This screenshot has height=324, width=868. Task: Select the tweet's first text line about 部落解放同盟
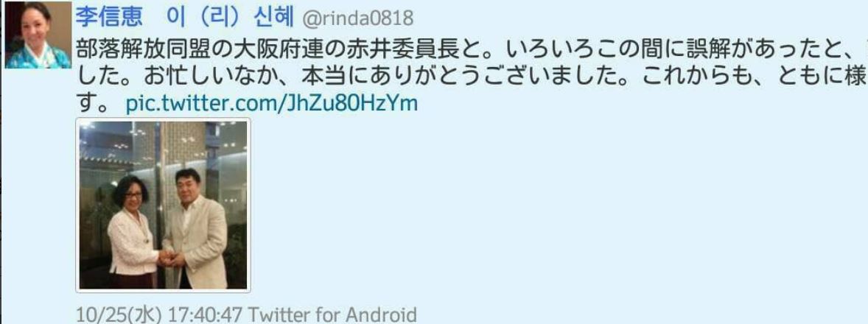point(471,51)
